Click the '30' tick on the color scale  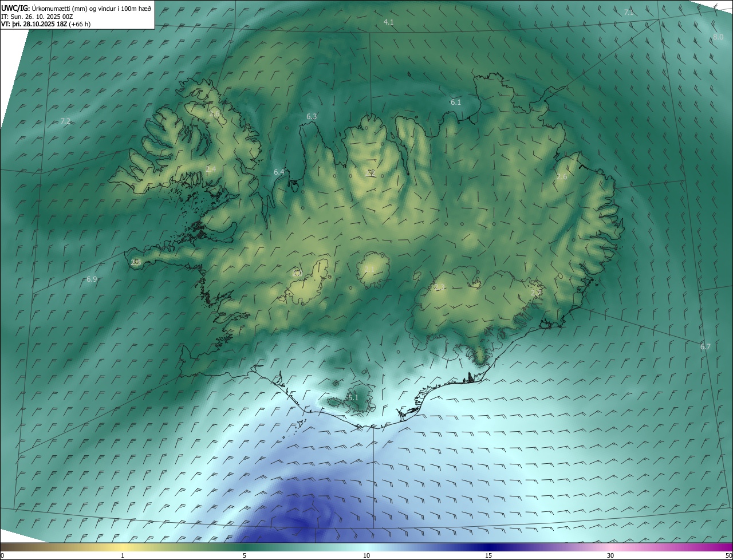(x=610, y=555)
